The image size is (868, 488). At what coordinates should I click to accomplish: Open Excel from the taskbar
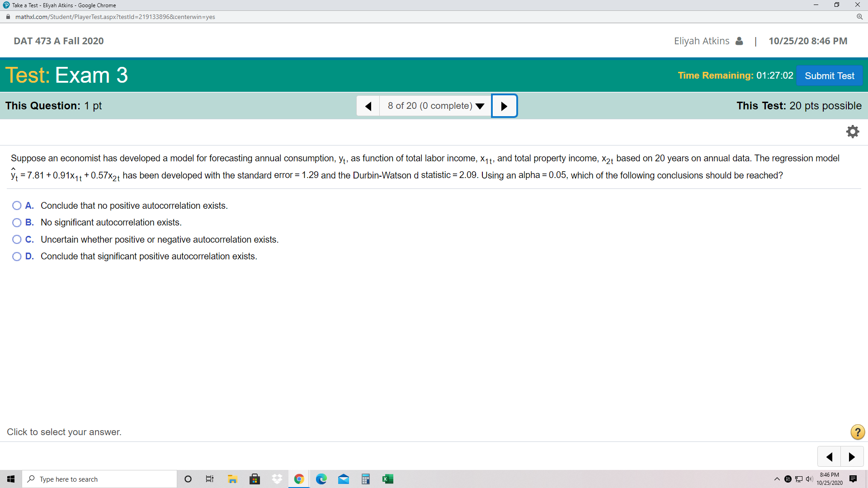click(387, 479)
